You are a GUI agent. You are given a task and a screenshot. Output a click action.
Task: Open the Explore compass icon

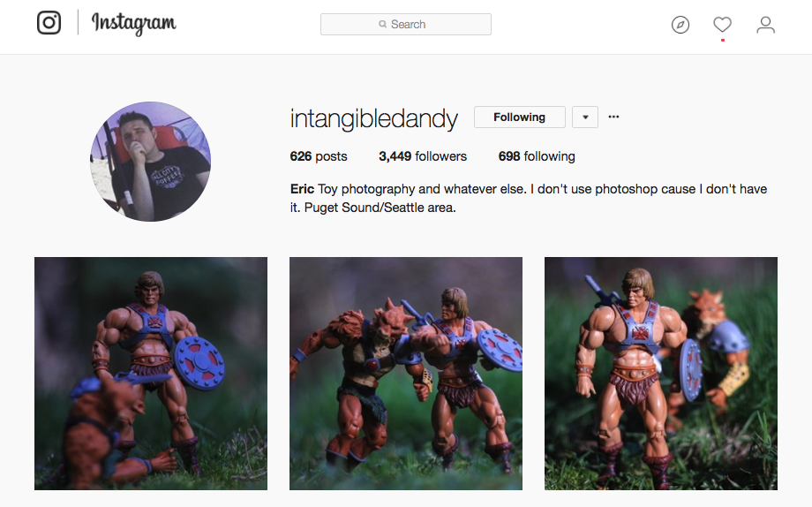click(x=680, y=25)
